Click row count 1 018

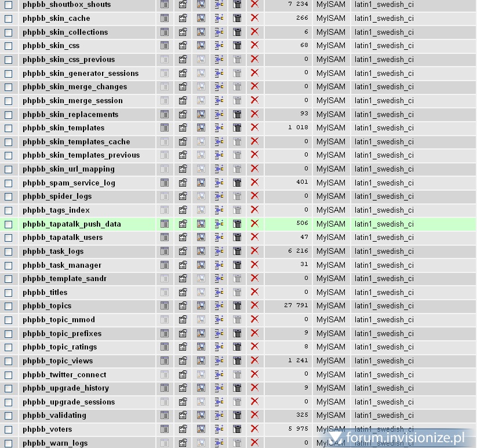[298, 128]
